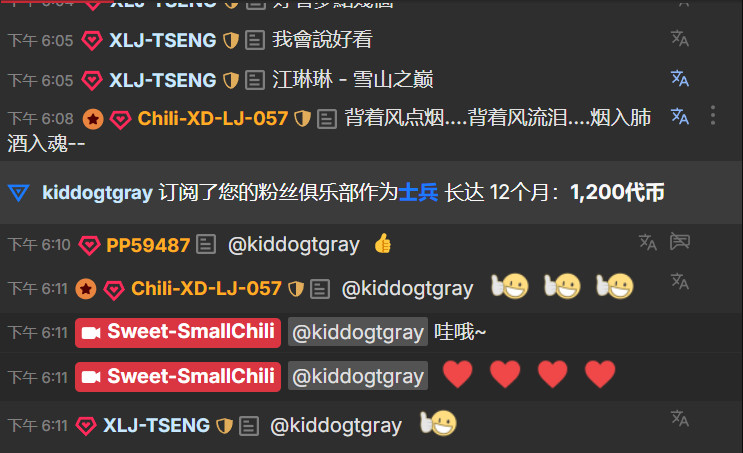Viewport: 743px width, 453px height.
Task: Translate Chili-XD-LJ-057's 6:11 emoji message
Action: coord(680,281)
